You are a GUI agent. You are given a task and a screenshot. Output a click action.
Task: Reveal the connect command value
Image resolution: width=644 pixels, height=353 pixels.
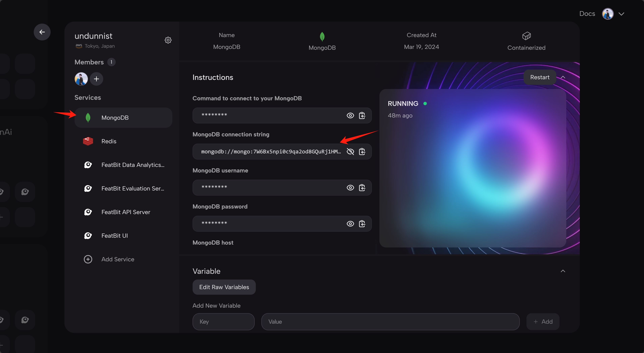[350, 115]
